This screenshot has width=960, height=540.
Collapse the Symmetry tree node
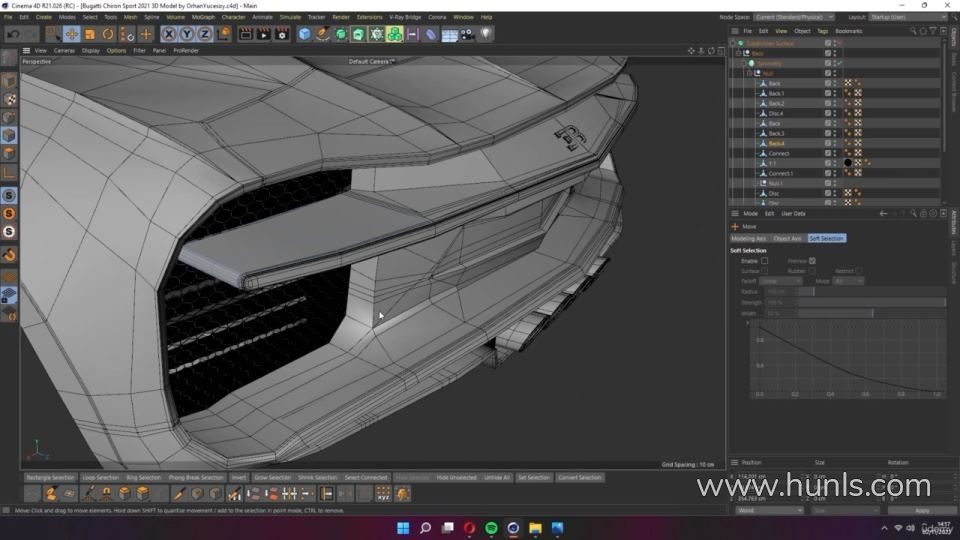pos(744,64)
